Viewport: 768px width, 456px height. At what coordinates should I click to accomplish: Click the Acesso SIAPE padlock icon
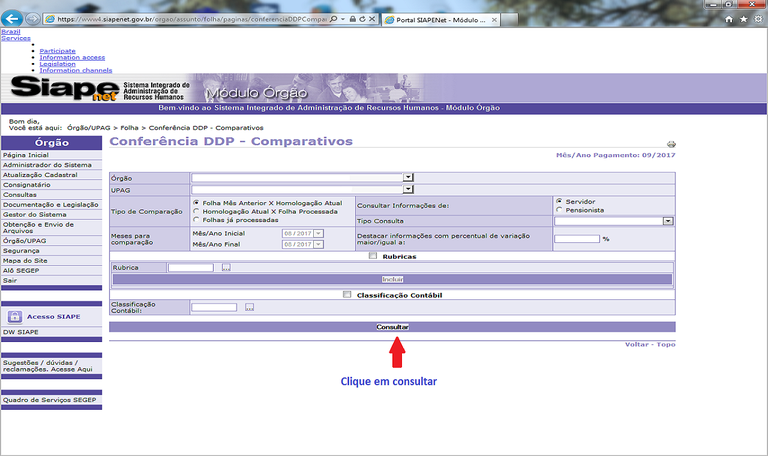click(x=15, y=316)
